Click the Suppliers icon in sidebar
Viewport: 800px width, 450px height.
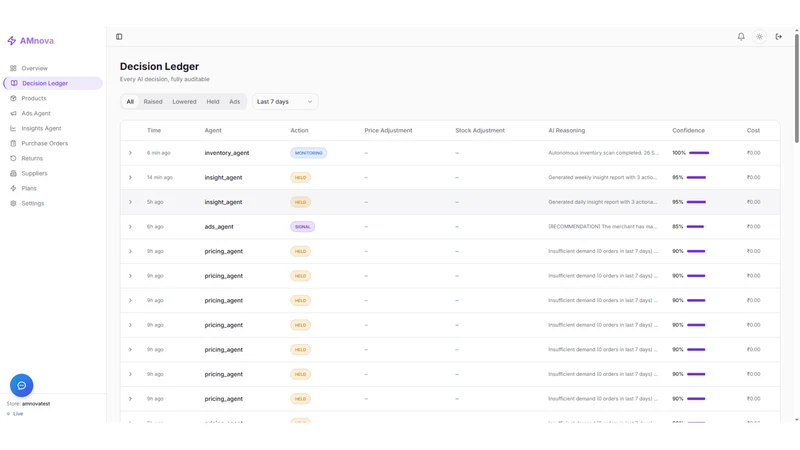pos(13,173)
